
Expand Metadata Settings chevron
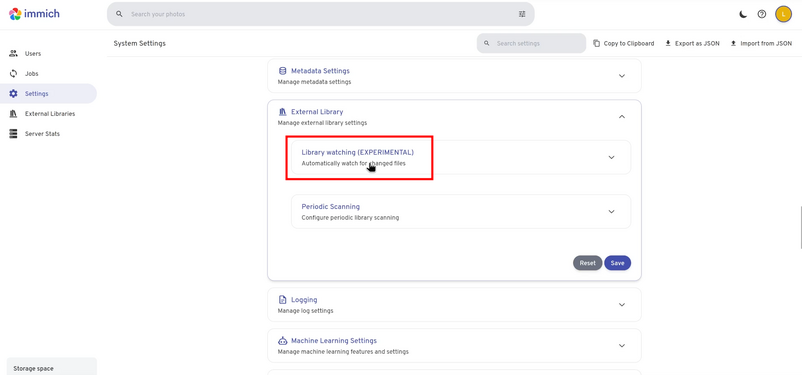[x=622, y=76]
